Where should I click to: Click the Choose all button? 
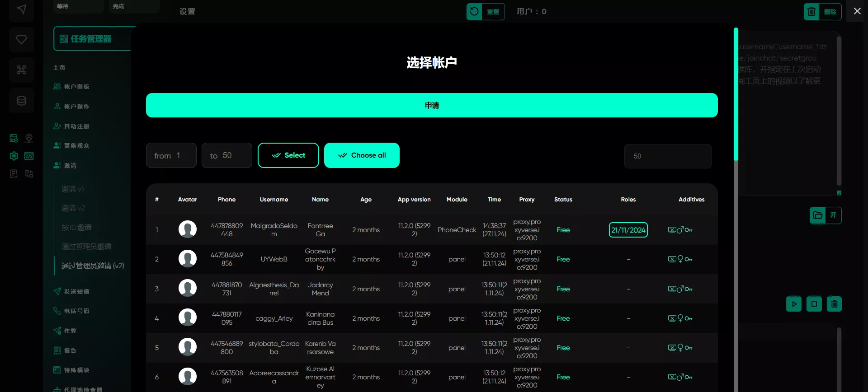[362, 155]
